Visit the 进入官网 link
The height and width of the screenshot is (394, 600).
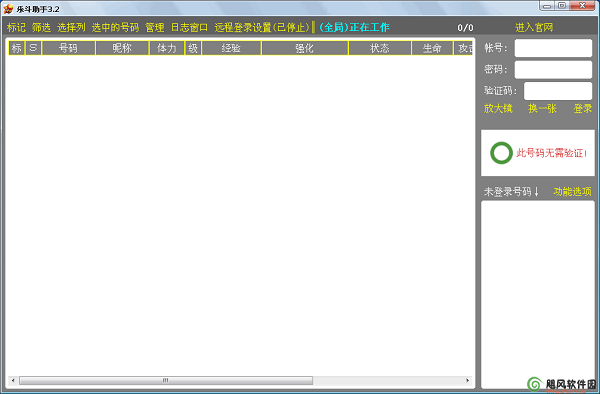[x=534, y=28]
